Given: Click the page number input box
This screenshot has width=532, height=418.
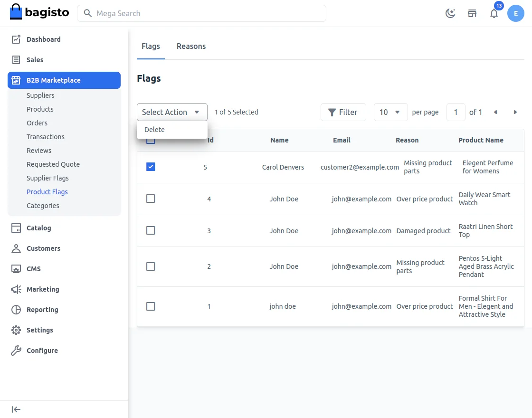Looking at the screenshot, I should 456,112.
